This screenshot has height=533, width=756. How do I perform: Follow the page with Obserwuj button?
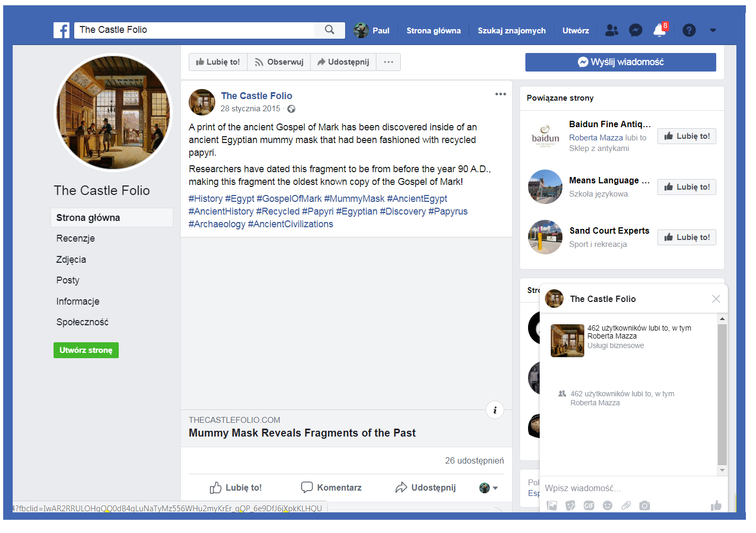pos(279,62)
